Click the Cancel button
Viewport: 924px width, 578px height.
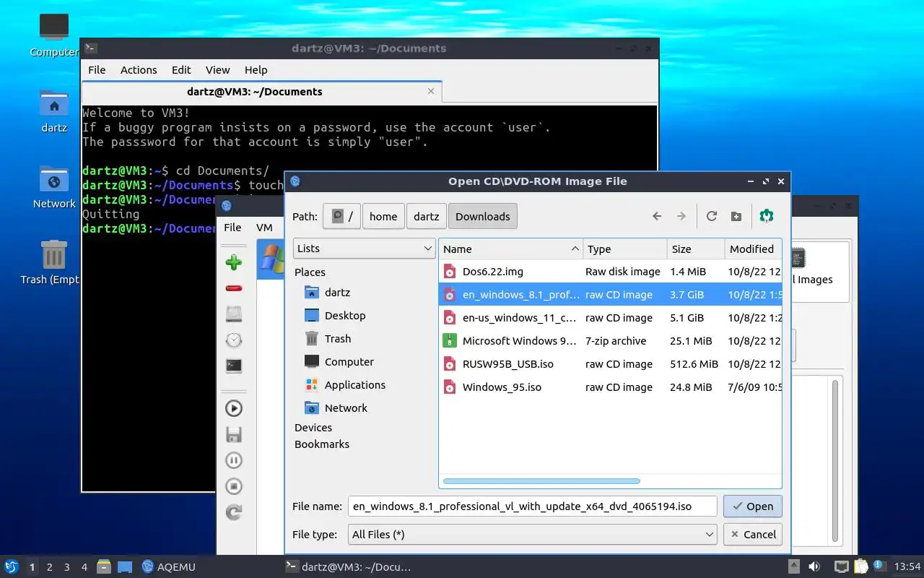(753, 535)
